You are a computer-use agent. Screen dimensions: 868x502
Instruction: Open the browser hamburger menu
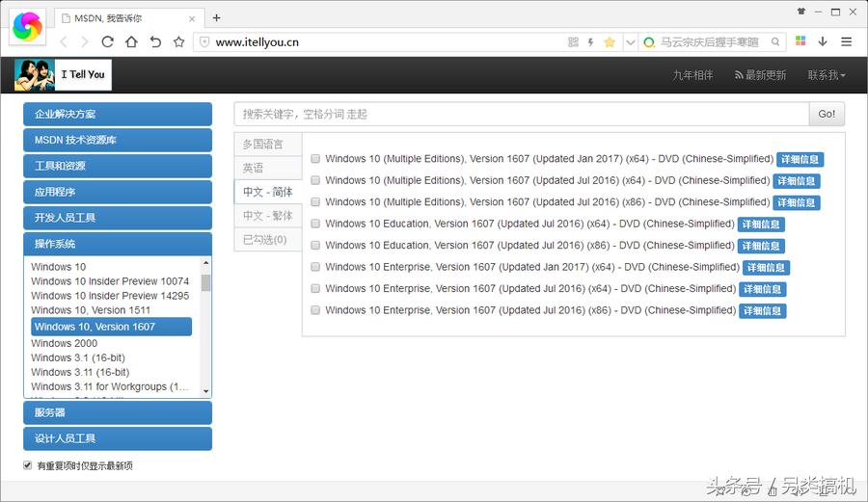point(847,41)
